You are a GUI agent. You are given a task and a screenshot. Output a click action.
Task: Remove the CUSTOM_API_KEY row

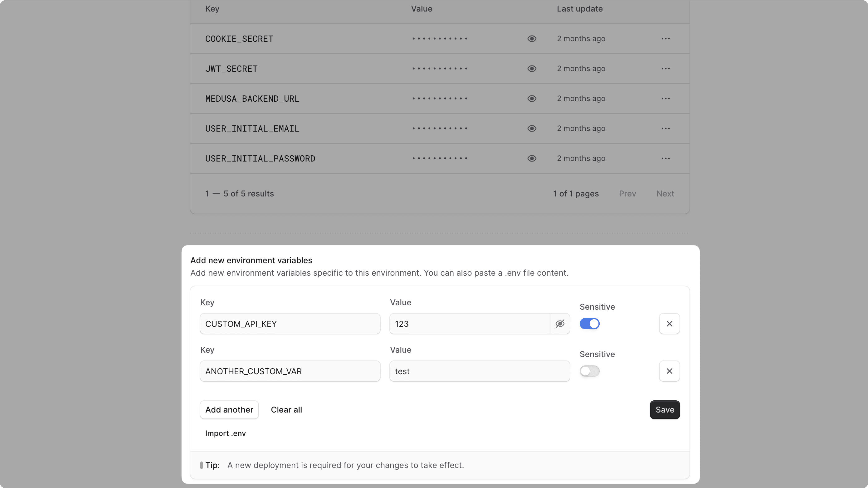pyautogui.click(x=669, y=324)
